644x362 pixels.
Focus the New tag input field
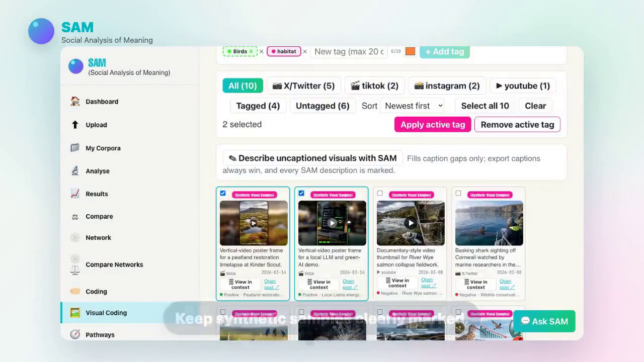pos(349,51)
